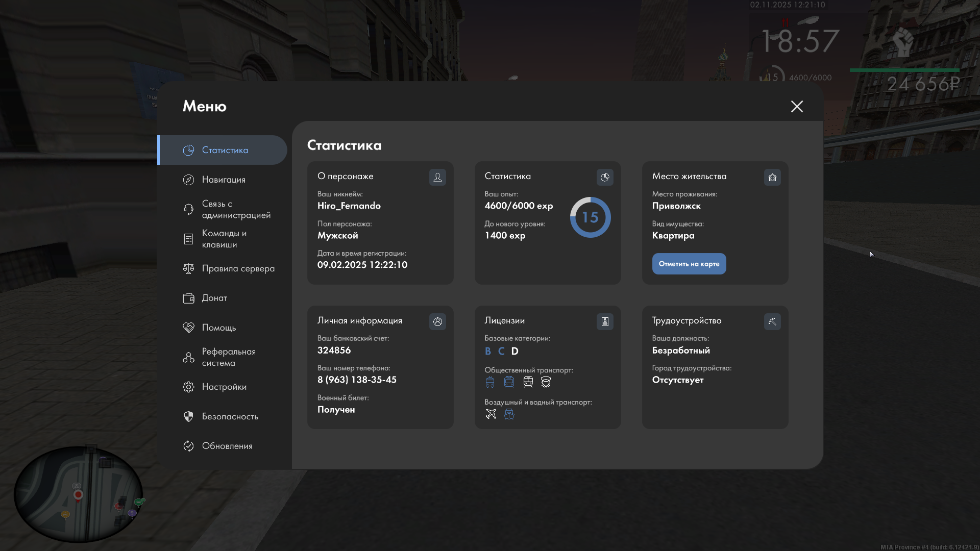
Task: Open Команды и клавиши section
Action: (223, 239)
